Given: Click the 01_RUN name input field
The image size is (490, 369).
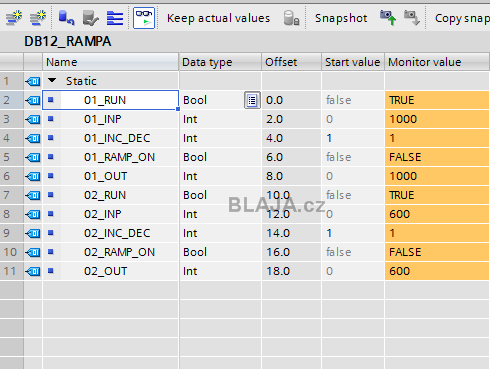Looking at the screenshot, I should (x=111, y=100).
